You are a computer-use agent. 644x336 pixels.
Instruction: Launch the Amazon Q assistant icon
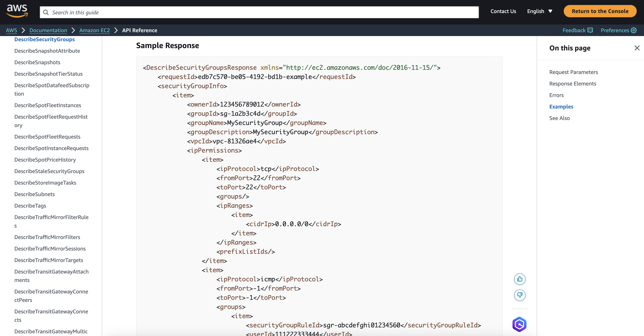[519, 324]
